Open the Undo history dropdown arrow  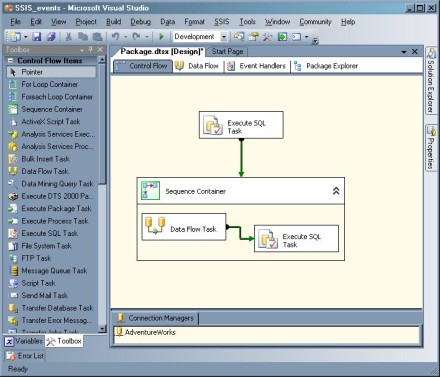click(125, 37)
